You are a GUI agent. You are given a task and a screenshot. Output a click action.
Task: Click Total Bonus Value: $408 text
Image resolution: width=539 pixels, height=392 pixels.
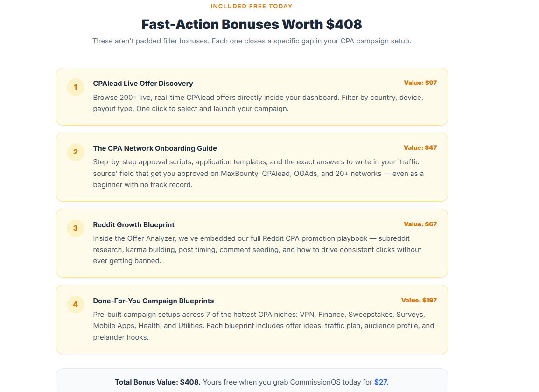tap(157, 382)
